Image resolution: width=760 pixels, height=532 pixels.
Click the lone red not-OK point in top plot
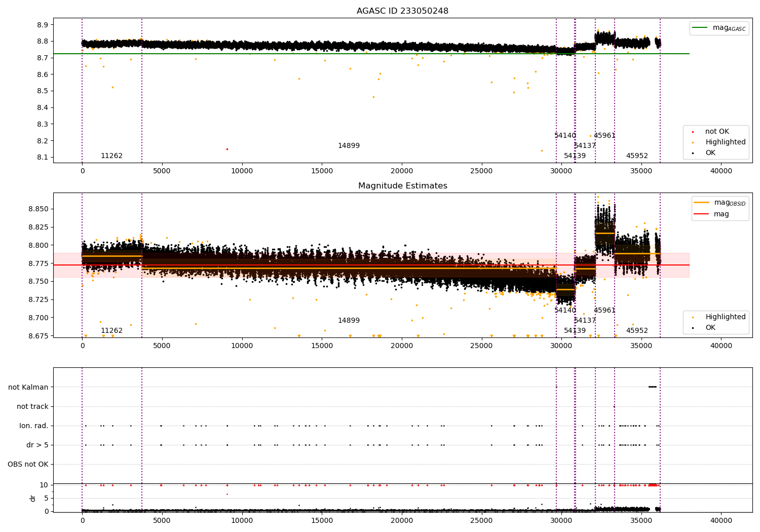tap(227, 149)
